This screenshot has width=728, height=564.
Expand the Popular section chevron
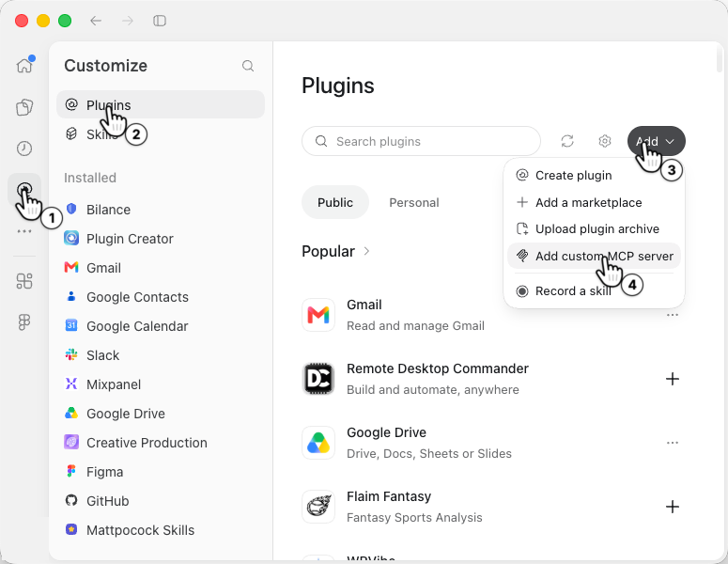[366, 251]
